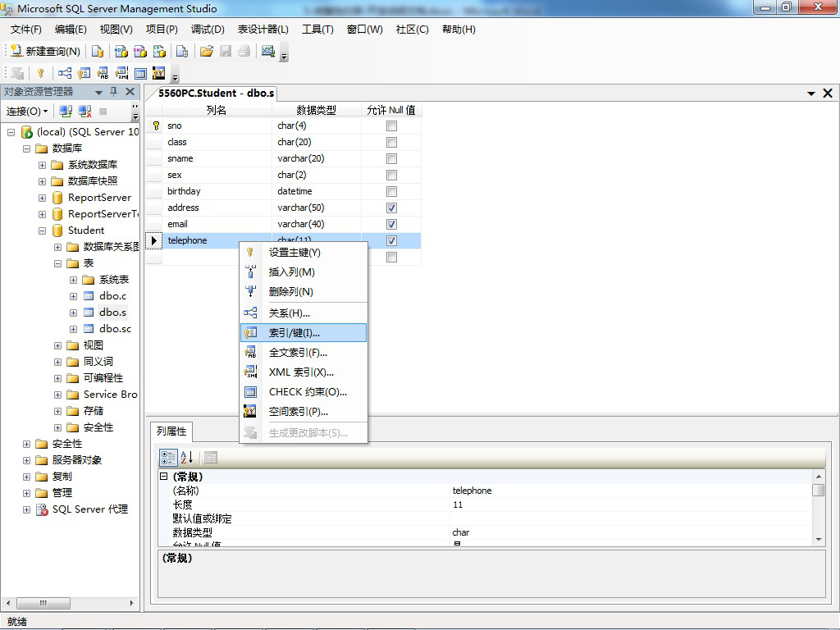
Task: Close the dbo.s designer document
Action: 828,94
